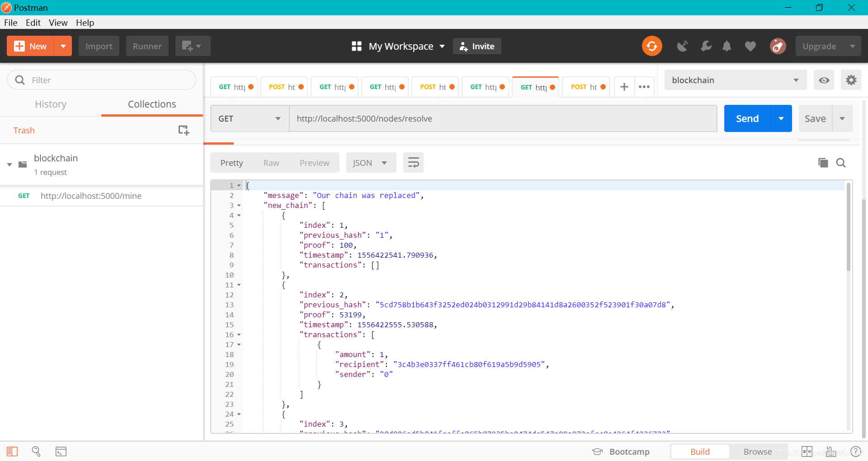Viewport: 868px width, 461px height.
Task: Open the File menu
Action: coord(11,23)
